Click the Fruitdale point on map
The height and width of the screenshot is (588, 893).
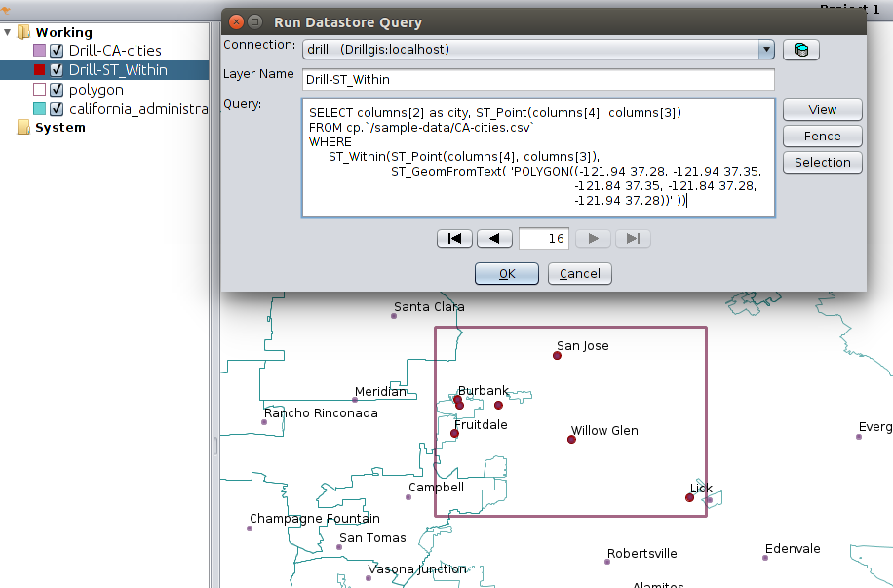[454, 434]
